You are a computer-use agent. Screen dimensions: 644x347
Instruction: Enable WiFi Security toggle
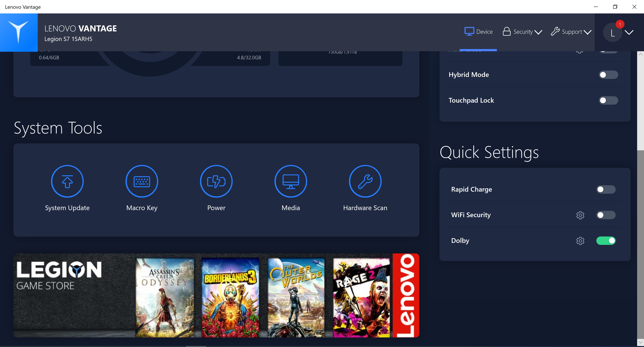click(606, 215)
